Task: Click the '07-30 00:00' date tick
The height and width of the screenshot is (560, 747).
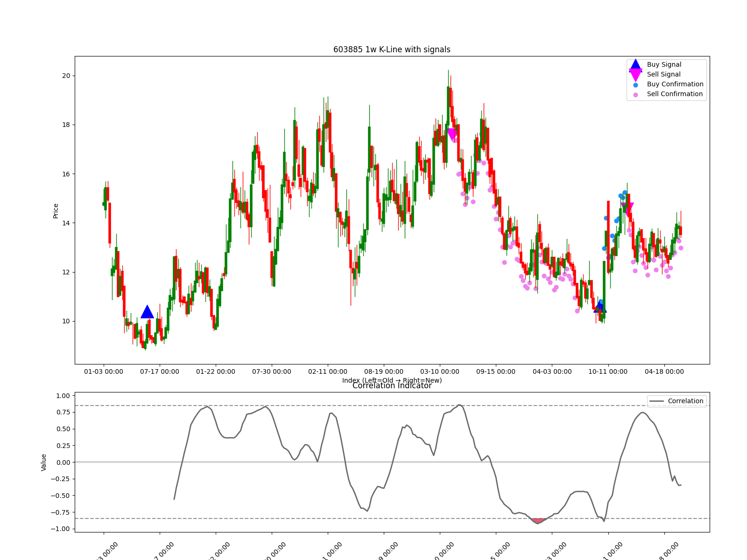Action: [x=272, y=372]
